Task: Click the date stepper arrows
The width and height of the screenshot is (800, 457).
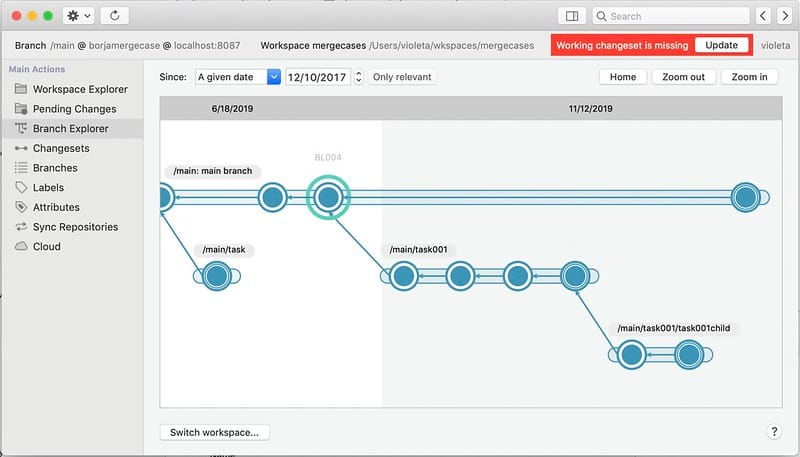Action: (x=358, y=77)
